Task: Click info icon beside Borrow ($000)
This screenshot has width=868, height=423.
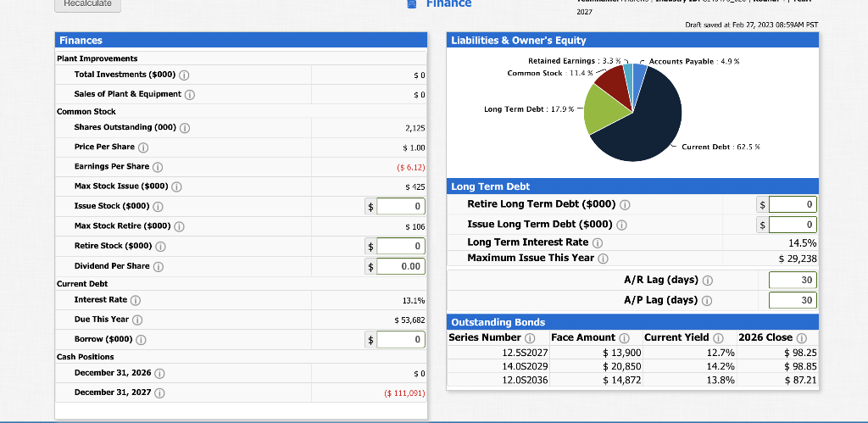Action: [142, 339]
